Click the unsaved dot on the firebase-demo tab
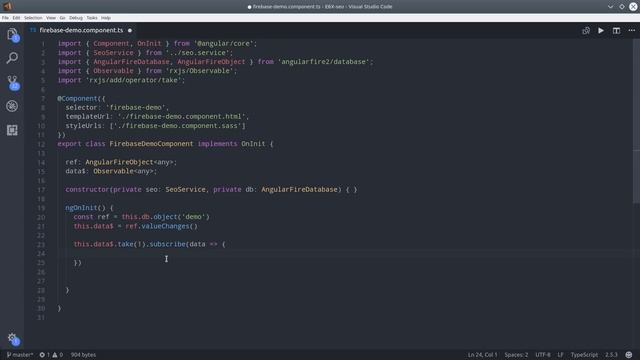640x360 pixels. [x=130, y=30]
